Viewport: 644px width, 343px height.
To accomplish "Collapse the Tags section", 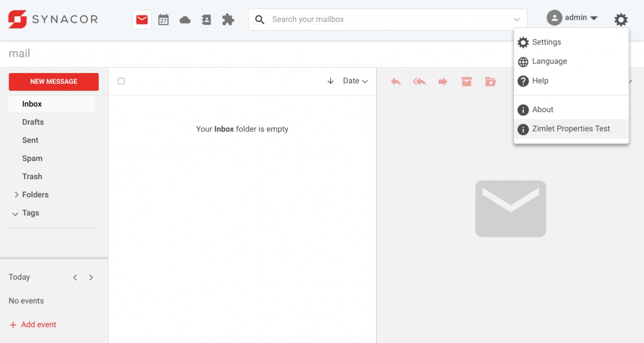I will [x=15, y=214].
